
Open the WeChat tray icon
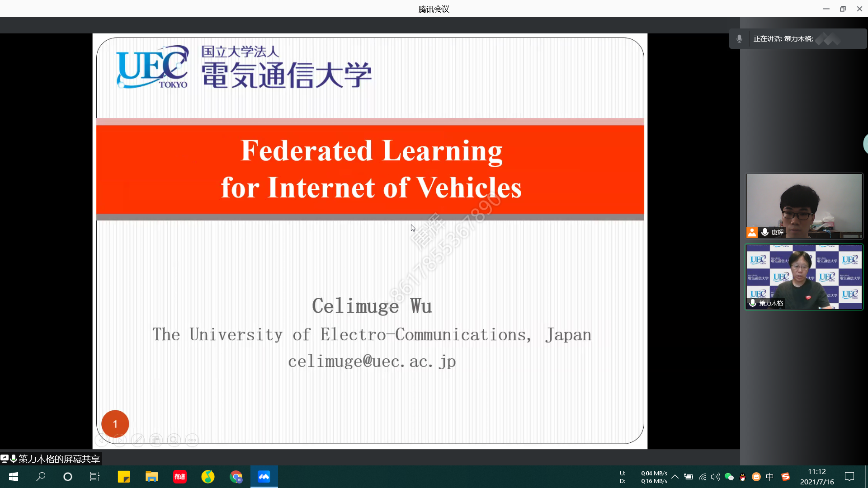coord(729,477)
